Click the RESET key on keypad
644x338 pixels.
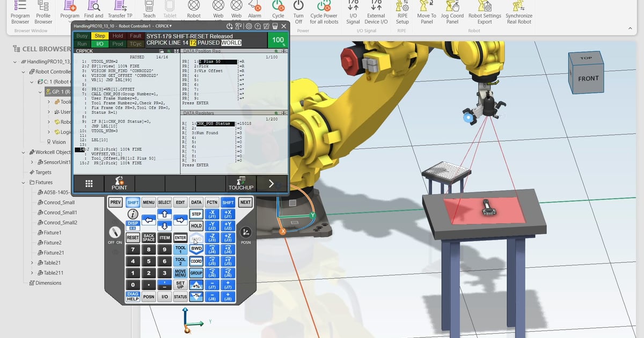pos(133,237)
